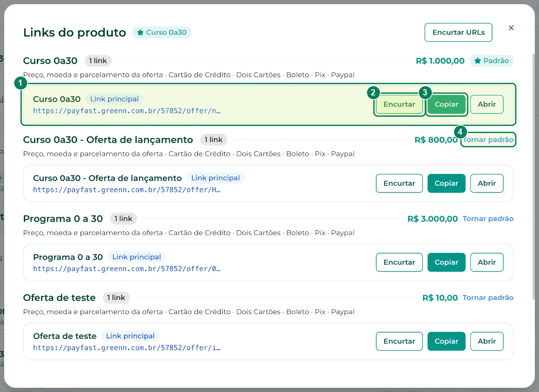Open the Oferta de teste link
Image resolution: width=539 pixels, height=392 pixels.
tap(487, 341)
